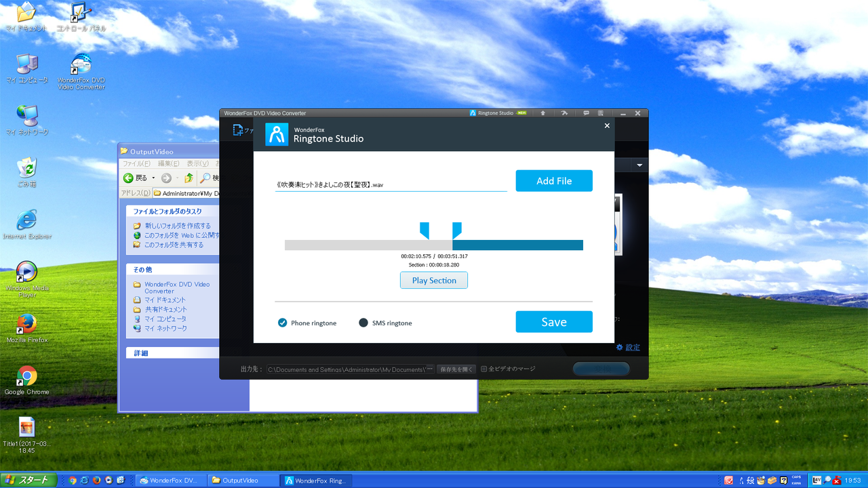
Task: Launch Internet Explorer from quick launch bar
Action: pos(85,481)
